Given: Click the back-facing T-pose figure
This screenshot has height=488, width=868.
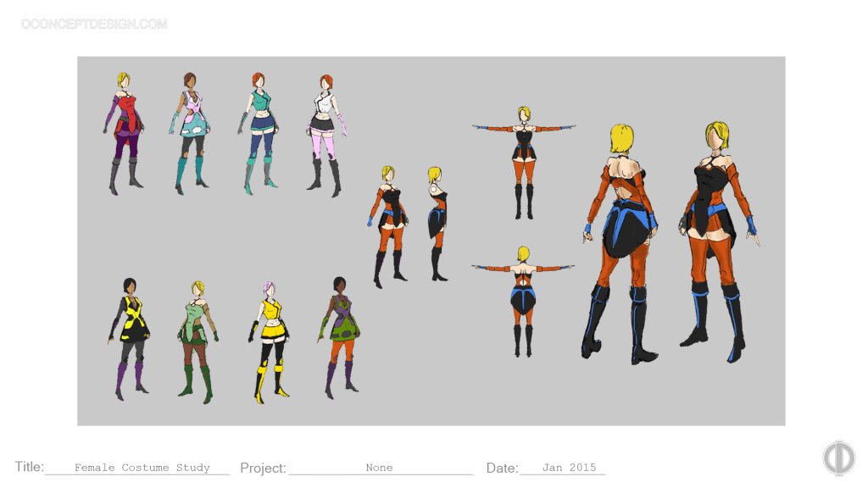Looking at the screenshot, I should pos(523,300).
